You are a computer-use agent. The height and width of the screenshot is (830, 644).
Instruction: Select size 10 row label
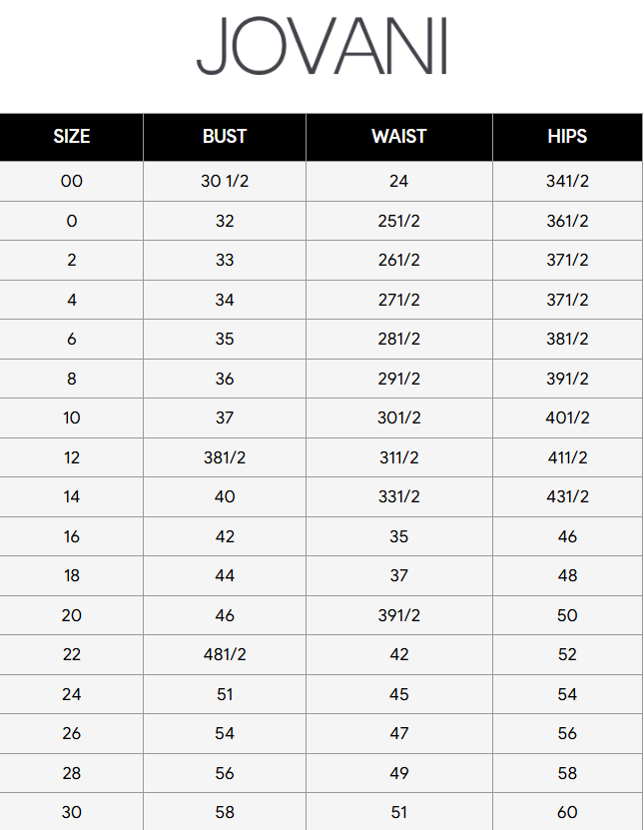click(x=72, y=417)
